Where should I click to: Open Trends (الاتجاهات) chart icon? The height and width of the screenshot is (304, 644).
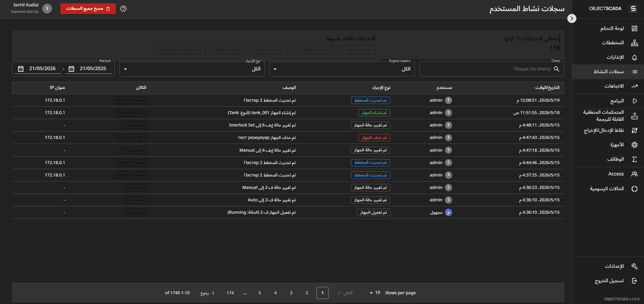tap(634, 86)
